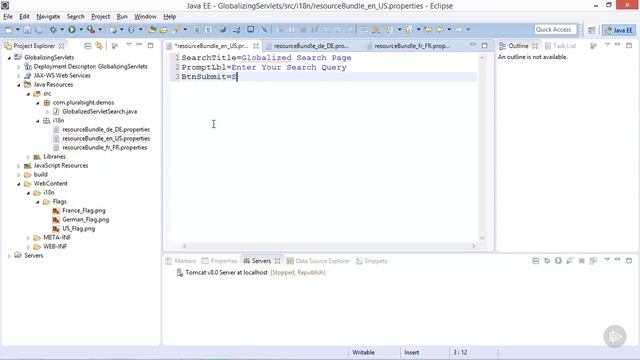Open the Help menu
Screen dimensions: 640x360
click(x=169, y=16)
